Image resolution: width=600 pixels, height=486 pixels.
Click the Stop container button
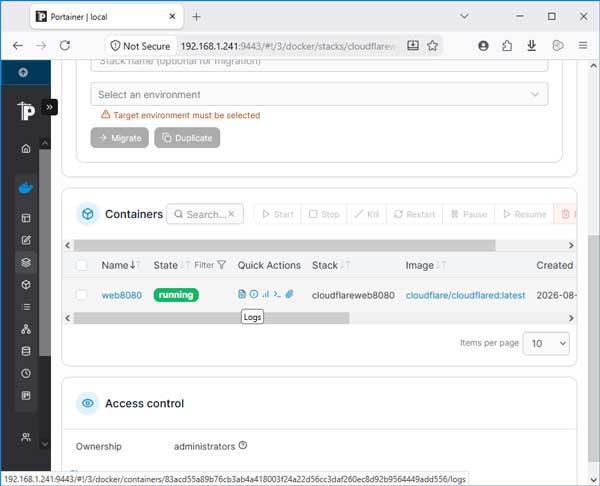coord(324,214)
